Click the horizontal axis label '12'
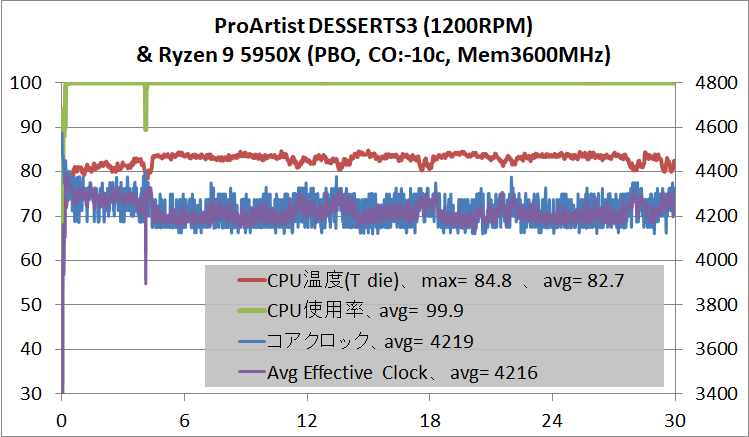This screenshot has height=437, width=749. [307, 421]
